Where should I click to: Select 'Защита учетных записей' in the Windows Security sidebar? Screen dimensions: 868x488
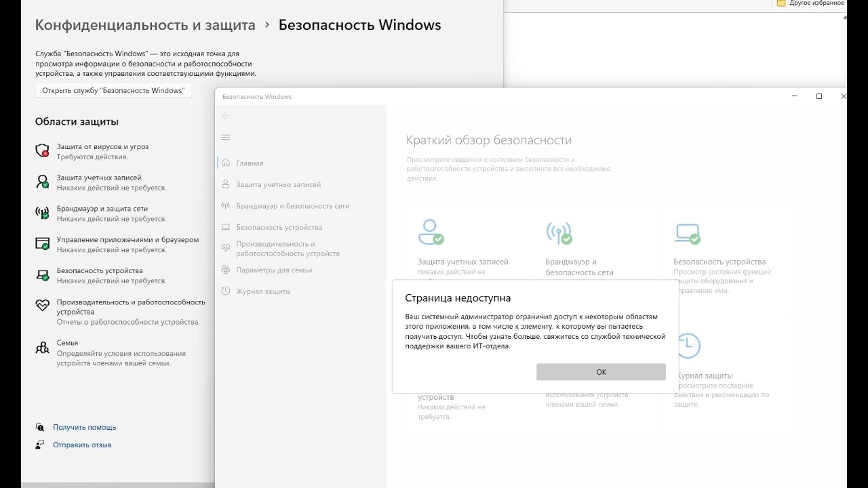pos(279,184)
